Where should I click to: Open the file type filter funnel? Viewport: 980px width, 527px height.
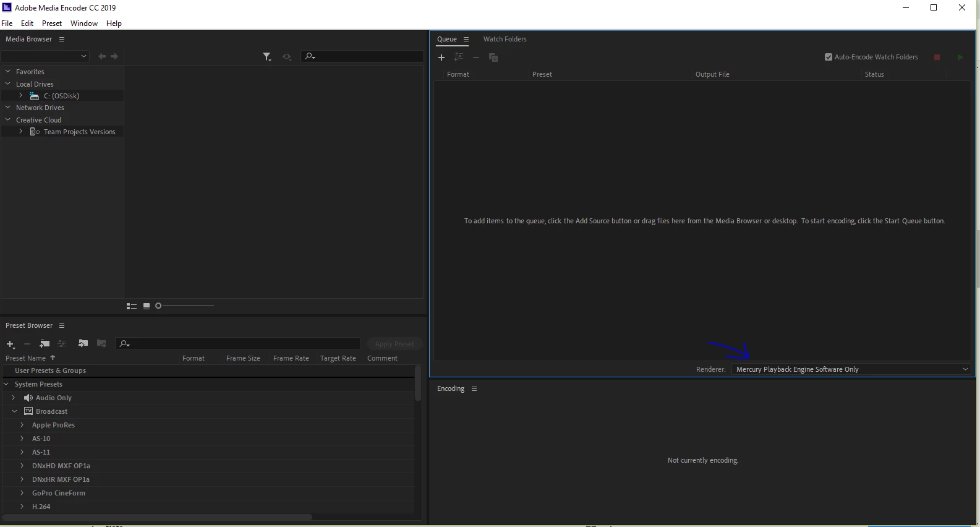267,57
